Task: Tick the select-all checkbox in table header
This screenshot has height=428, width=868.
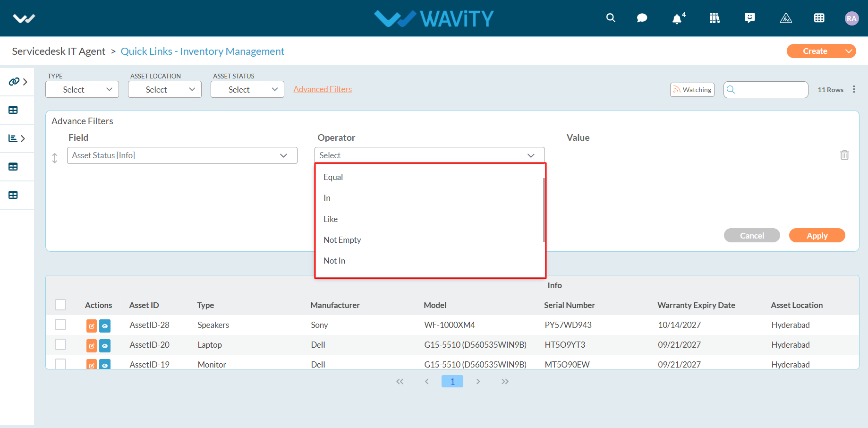Action: tap(60, 305)
